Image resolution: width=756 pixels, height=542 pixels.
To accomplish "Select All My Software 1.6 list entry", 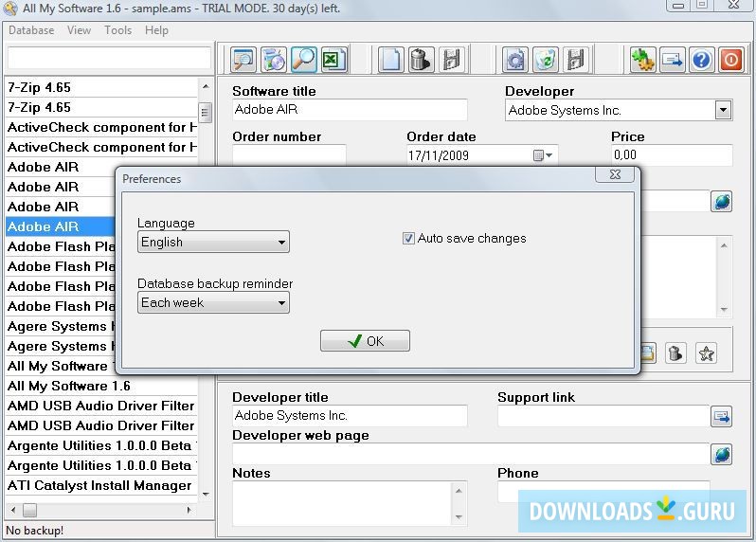I will (101, 386).
